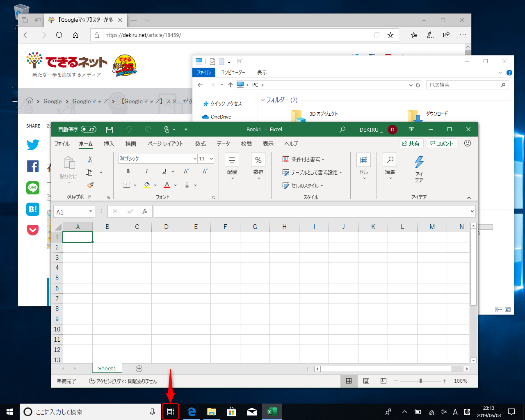Open the Excel search magnifier icon

(x=342, y=130)
